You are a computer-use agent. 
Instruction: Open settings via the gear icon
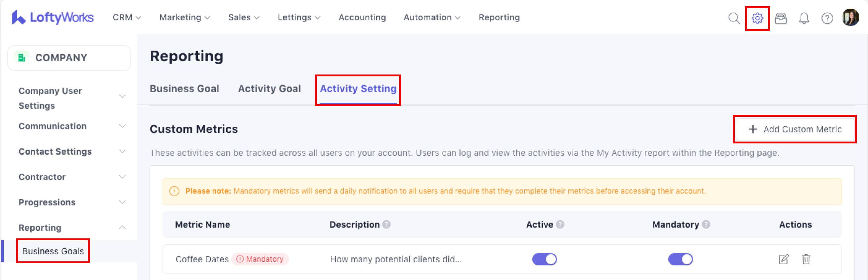[x=757, y=18]
